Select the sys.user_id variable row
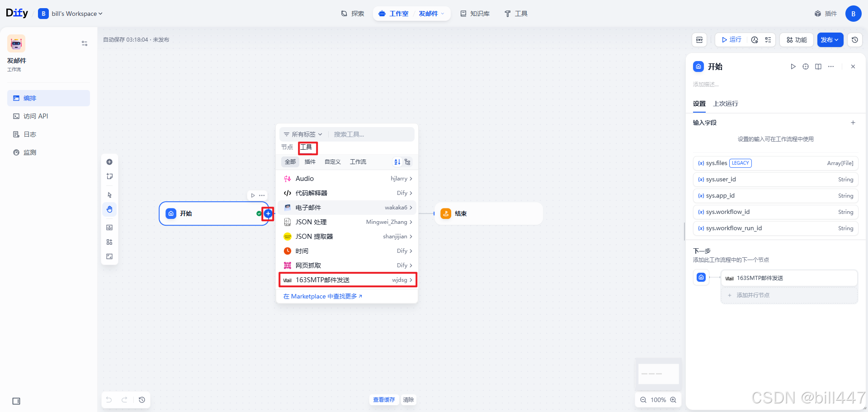Screen dimensions: 868x412 775,180
